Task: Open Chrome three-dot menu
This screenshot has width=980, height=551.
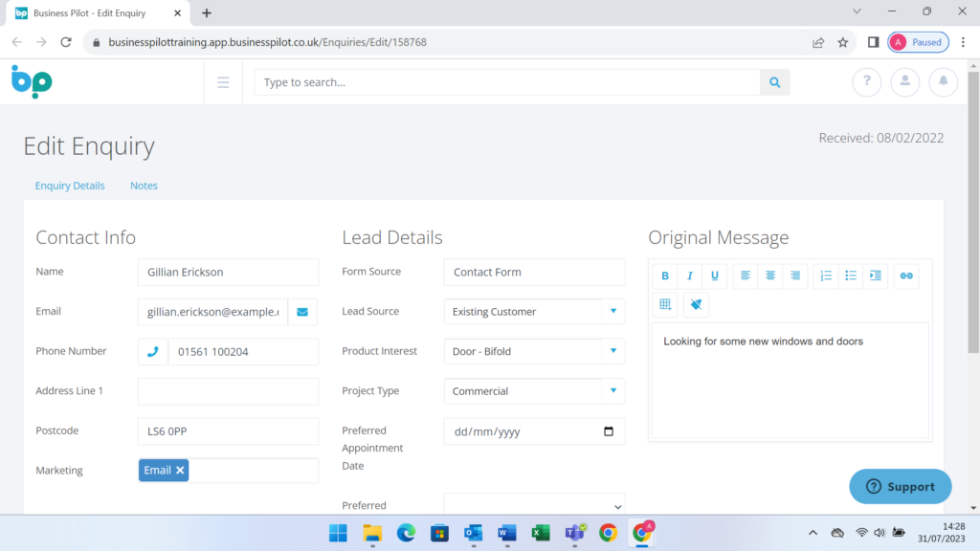Action: [x=963, y=42]
